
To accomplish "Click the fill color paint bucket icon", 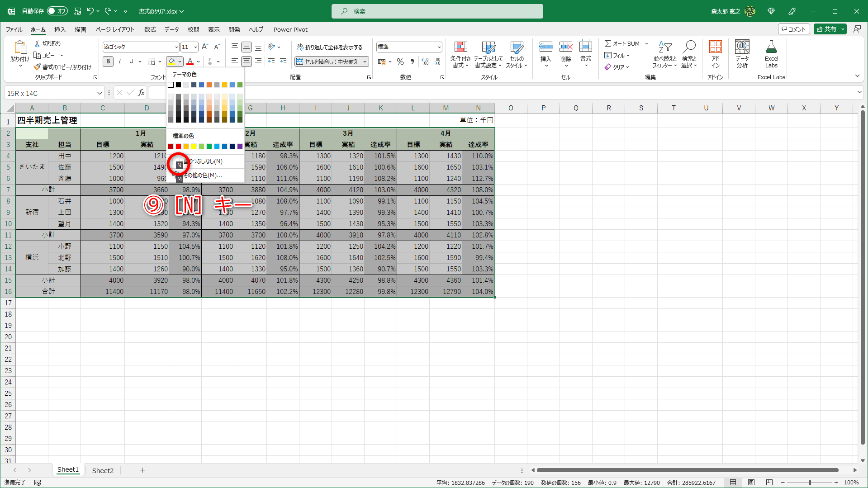I will (171, 62).
